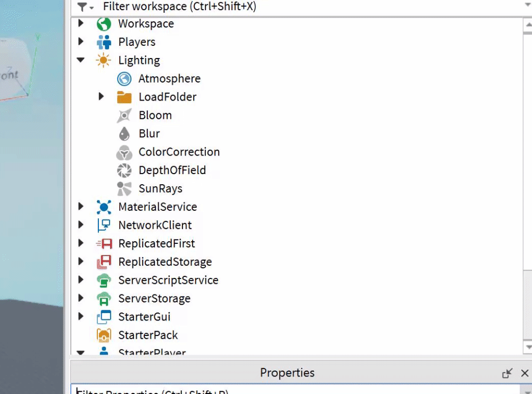Click the ReplicatedFirst icon
Viewport: 532px width, 394px height.
tap(104, 244)
